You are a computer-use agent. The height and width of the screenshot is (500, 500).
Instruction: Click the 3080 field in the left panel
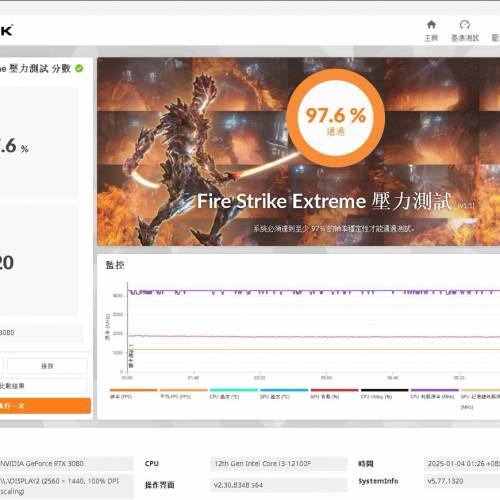pyautogui.click(x=41, y=332)
